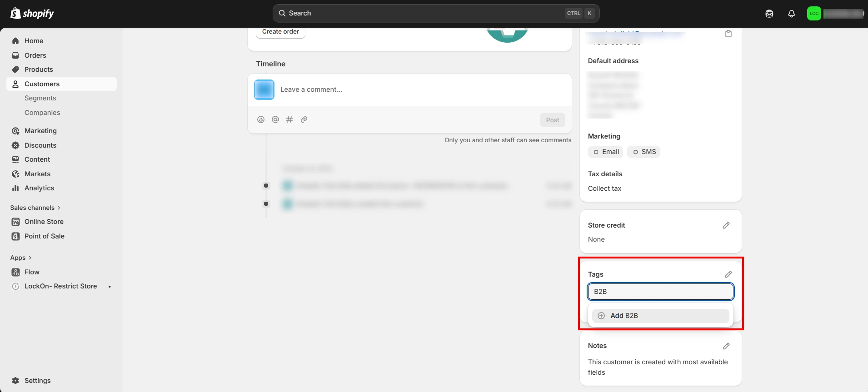Click the Flow app icon
This screenshot has width=868, height=392.
click(15, 272)
